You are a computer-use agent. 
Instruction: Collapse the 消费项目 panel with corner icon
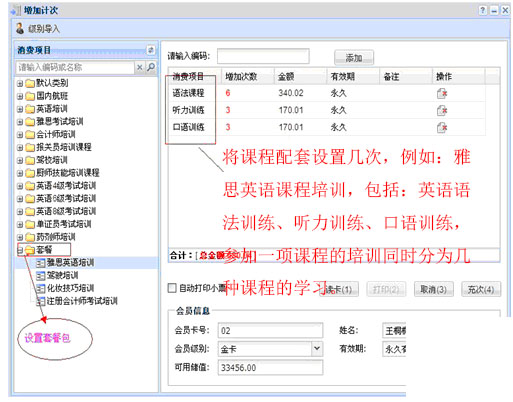(151, 50)
